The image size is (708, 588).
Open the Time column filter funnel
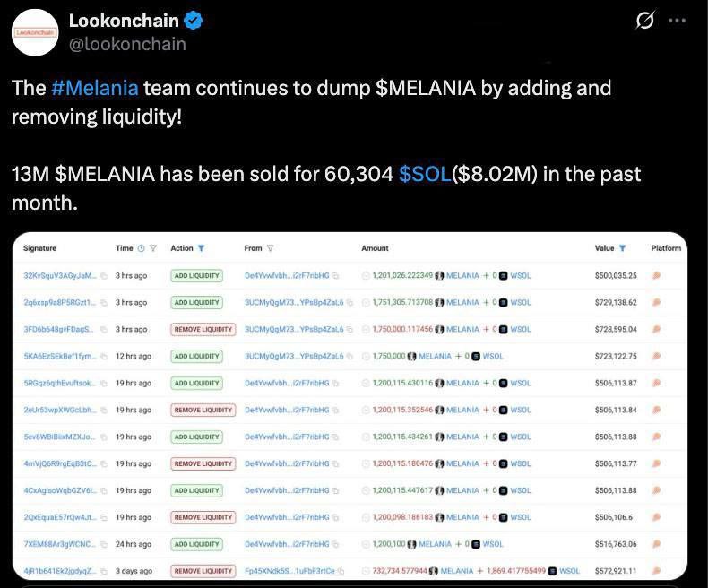(153, 248)
